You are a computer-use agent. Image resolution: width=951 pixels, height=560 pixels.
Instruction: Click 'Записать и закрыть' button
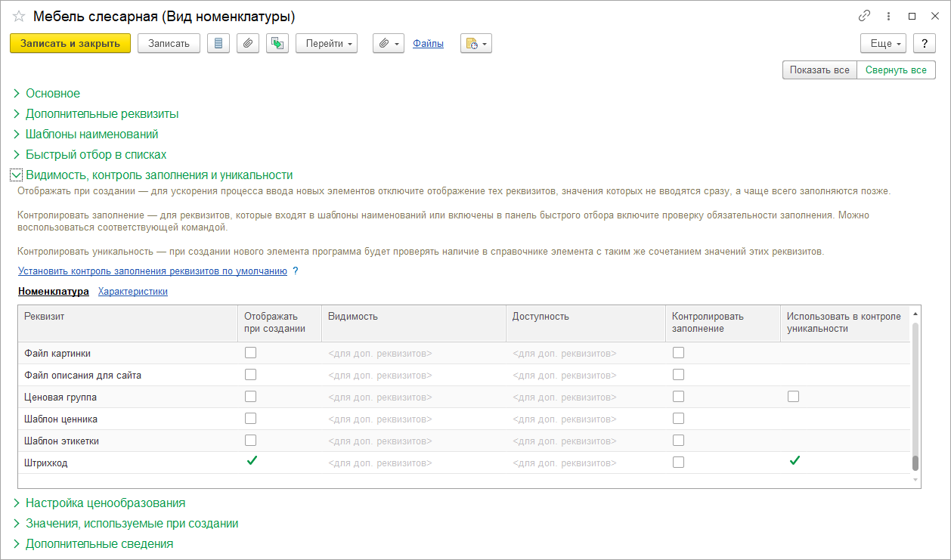pyautogui.click(x=70, y=44)
